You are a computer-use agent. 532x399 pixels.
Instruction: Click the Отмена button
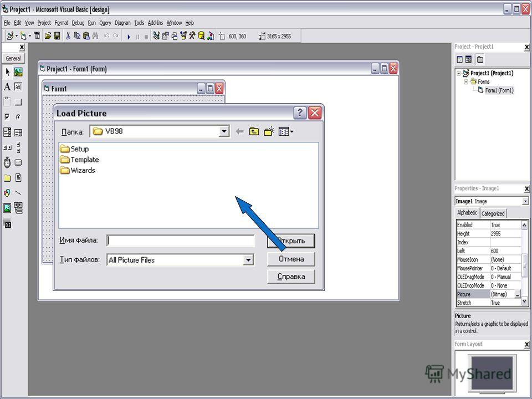(x=291, y=259)
